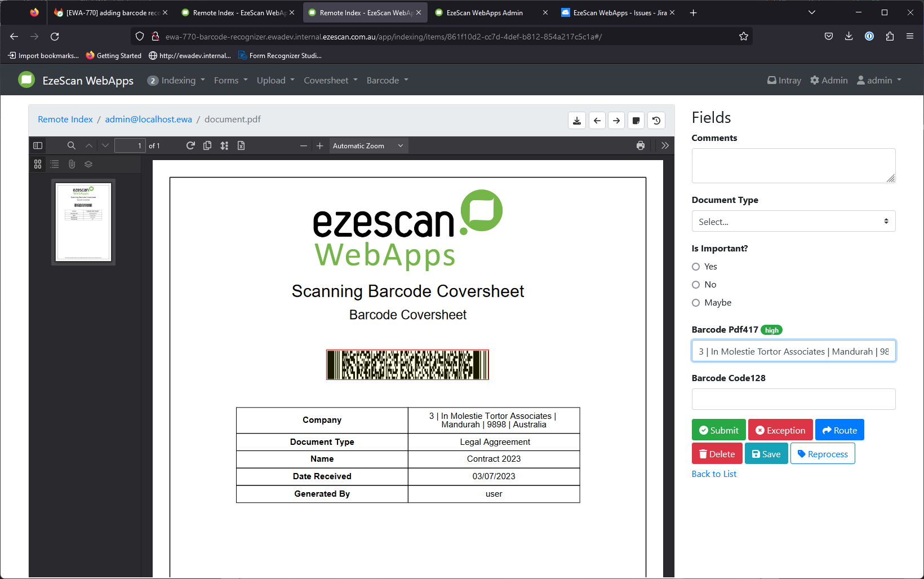Open the Coversheet menu in navbar

(x=331, y=80)
